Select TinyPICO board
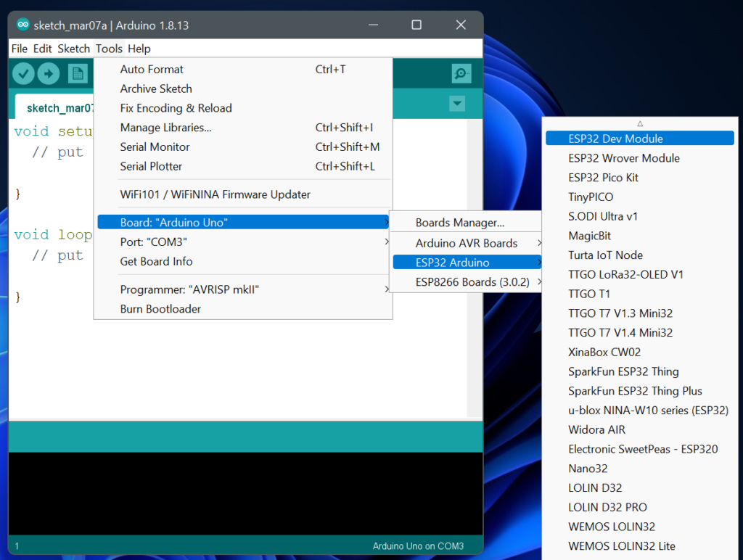The image size is (743, 560). 640,197
